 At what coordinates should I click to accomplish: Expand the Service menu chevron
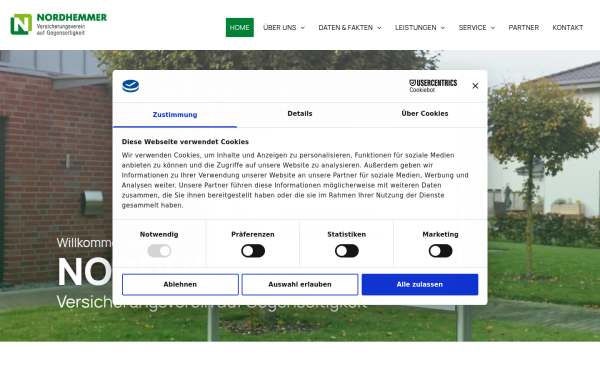pyautogui.click(x=493, y=28)
